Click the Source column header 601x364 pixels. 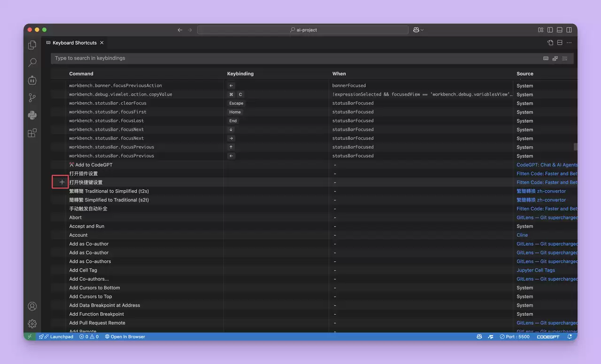(525, 74)
